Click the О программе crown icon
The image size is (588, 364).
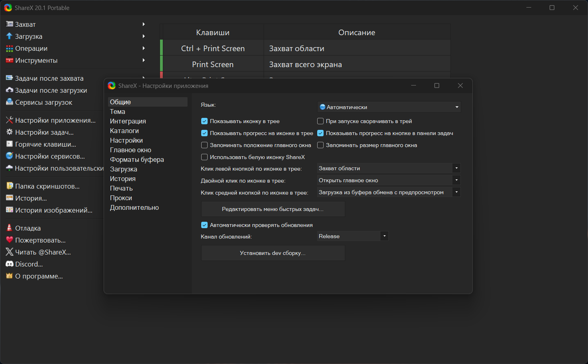point(10,276)
